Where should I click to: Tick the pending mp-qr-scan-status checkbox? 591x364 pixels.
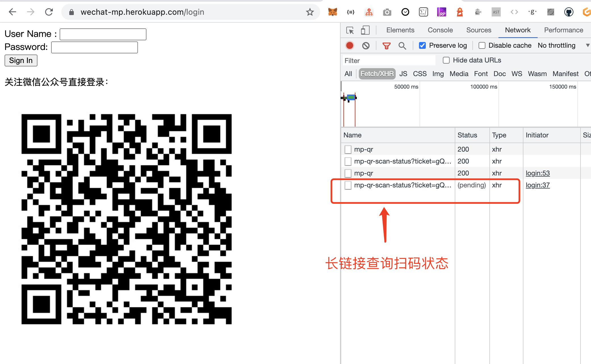pos(348,185)
